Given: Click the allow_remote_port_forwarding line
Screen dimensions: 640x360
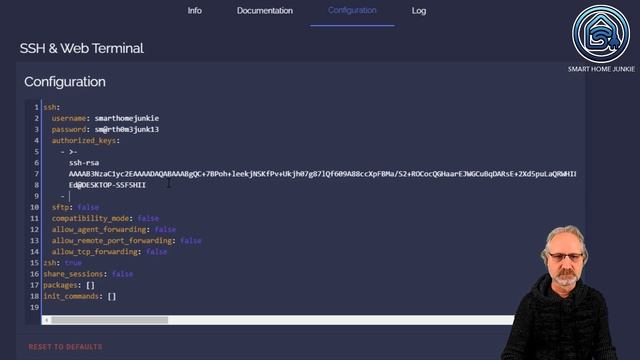Looking at the screenshot, I should [127, 240].
